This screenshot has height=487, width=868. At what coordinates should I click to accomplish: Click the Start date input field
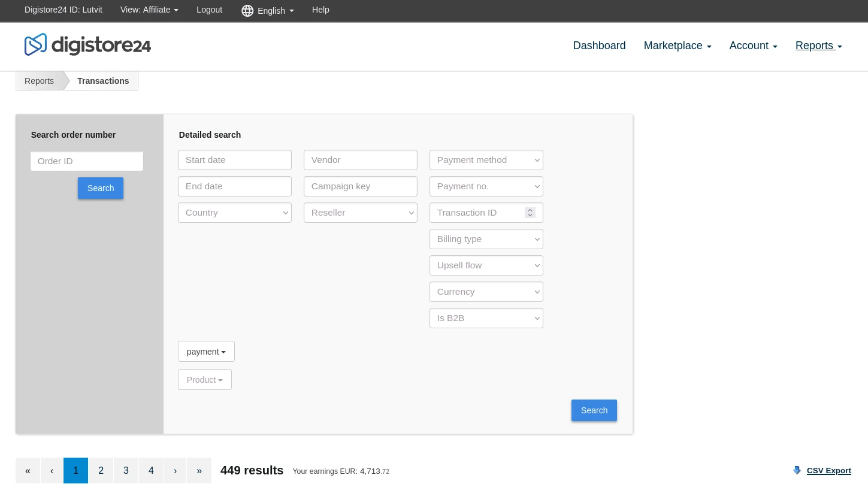tap(234, 160)
